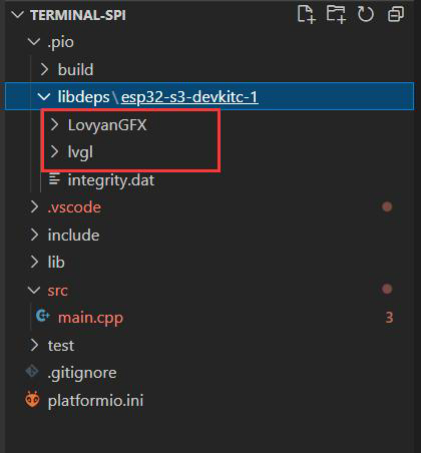This screenshot has height=453, width=421.
Task: Click the problems count badge on main.cpp
Action: pos(389,318)
